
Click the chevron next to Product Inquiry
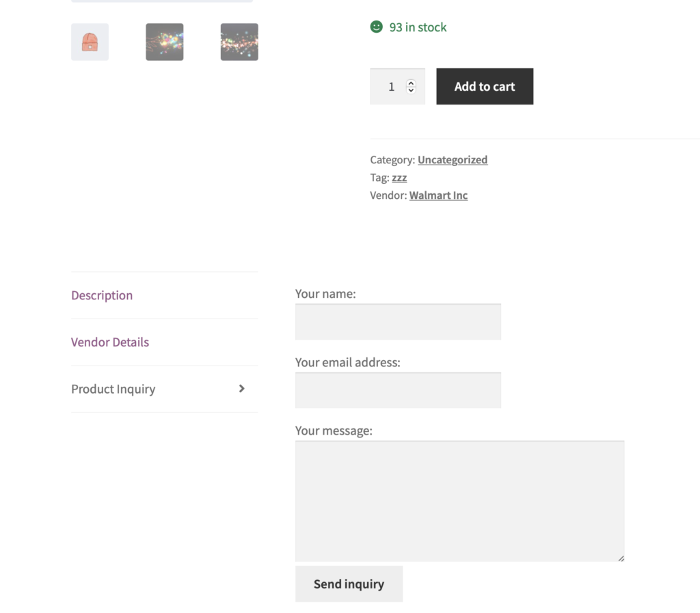point(241,389)
